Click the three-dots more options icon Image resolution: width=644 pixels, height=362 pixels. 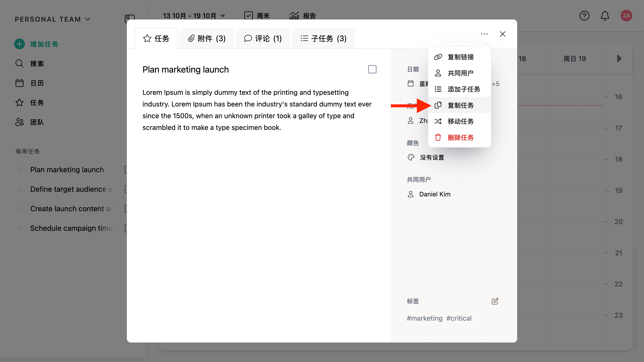[484, 34]
